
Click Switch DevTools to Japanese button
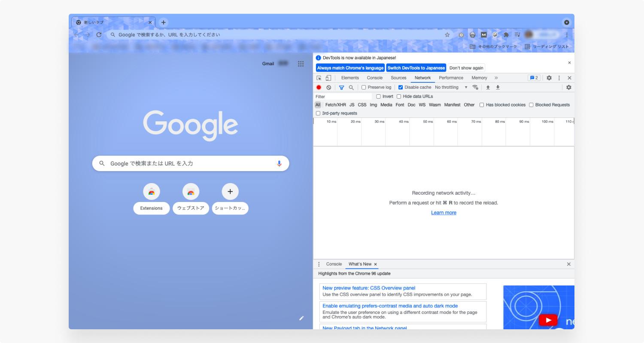[x=416, y=68]
